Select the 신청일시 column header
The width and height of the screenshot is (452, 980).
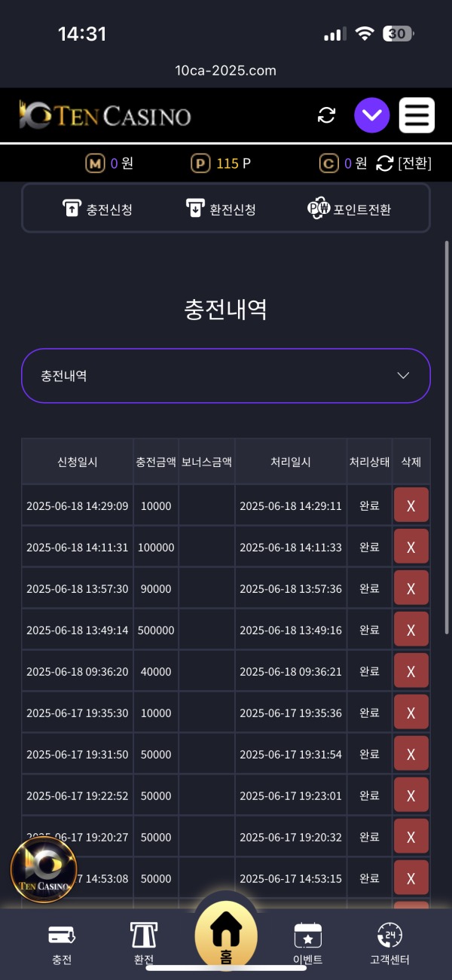(x=77, y=461)
